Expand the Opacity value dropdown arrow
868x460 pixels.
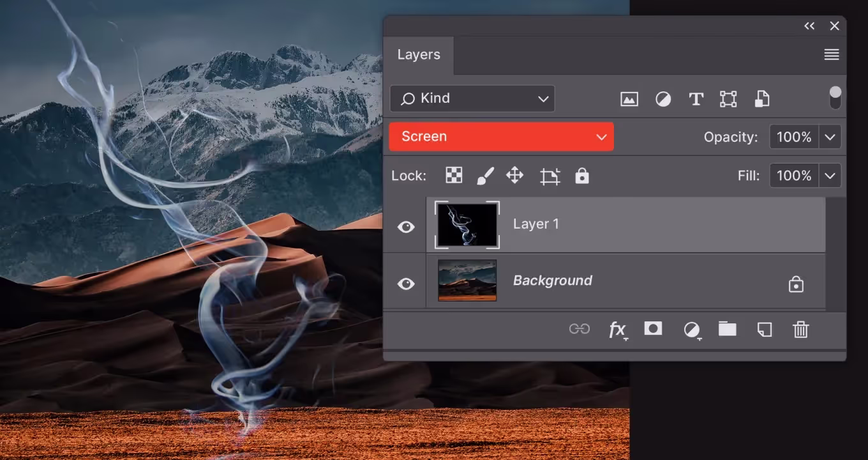(x=830, y=137)
